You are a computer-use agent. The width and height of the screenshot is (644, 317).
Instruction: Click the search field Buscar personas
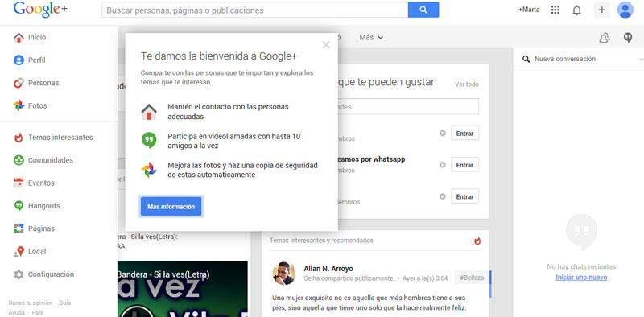point(254,10)
